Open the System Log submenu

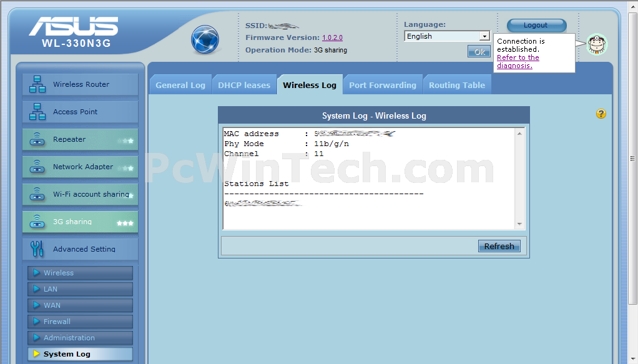coord(80,354)
